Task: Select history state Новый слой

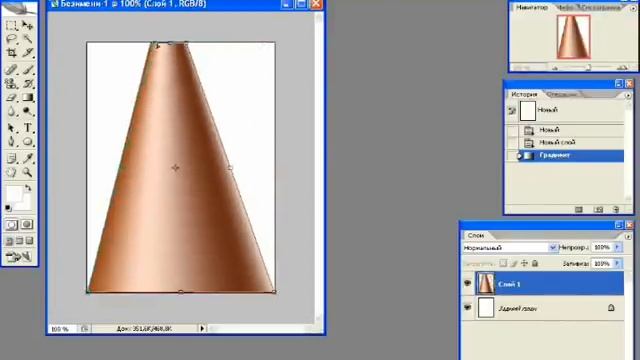Action: tap(571, 142)
